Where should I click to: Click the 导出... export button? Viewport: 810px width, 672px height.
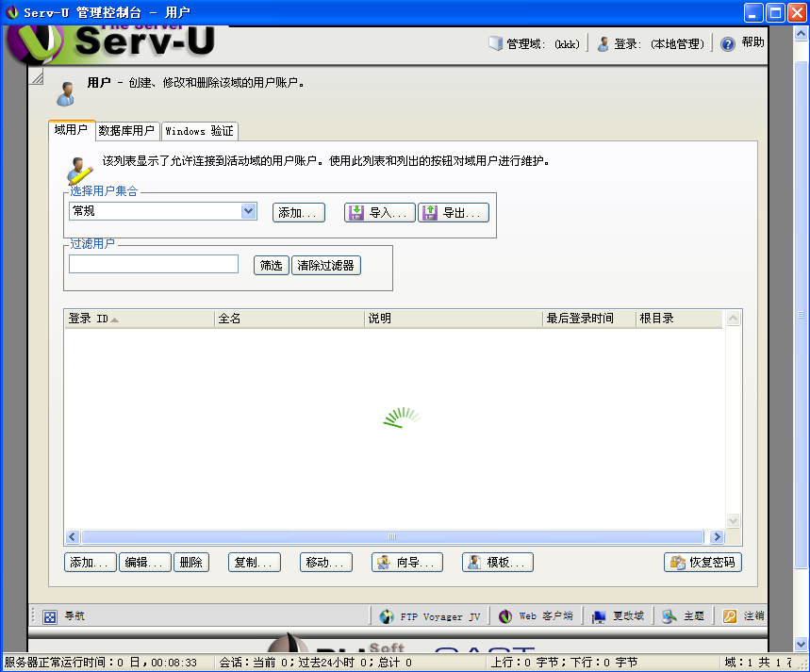click(x=453, y=212)
